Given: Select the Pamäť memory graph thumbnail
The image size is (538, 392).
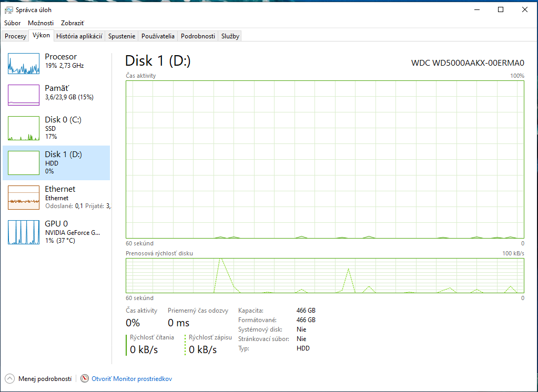Looking at the screenshot, I should (x=24, y=95).
